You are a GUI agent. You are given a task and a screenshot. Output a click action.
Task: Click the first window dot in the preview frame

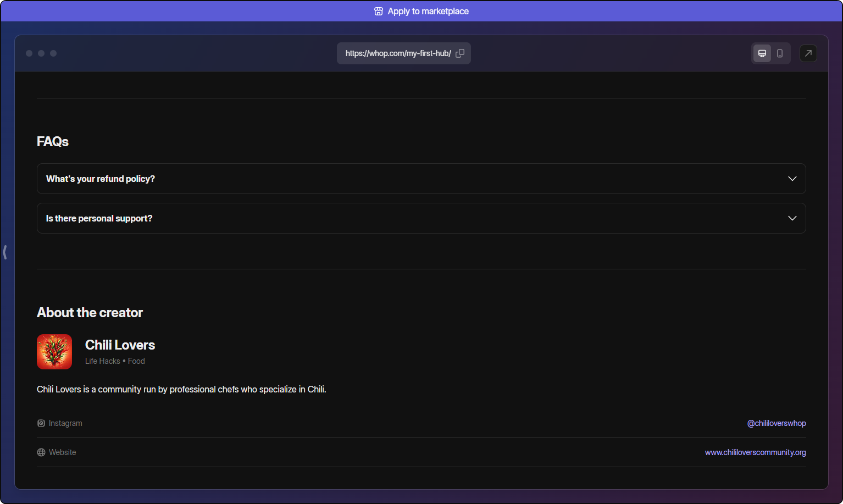pos(29,53)
